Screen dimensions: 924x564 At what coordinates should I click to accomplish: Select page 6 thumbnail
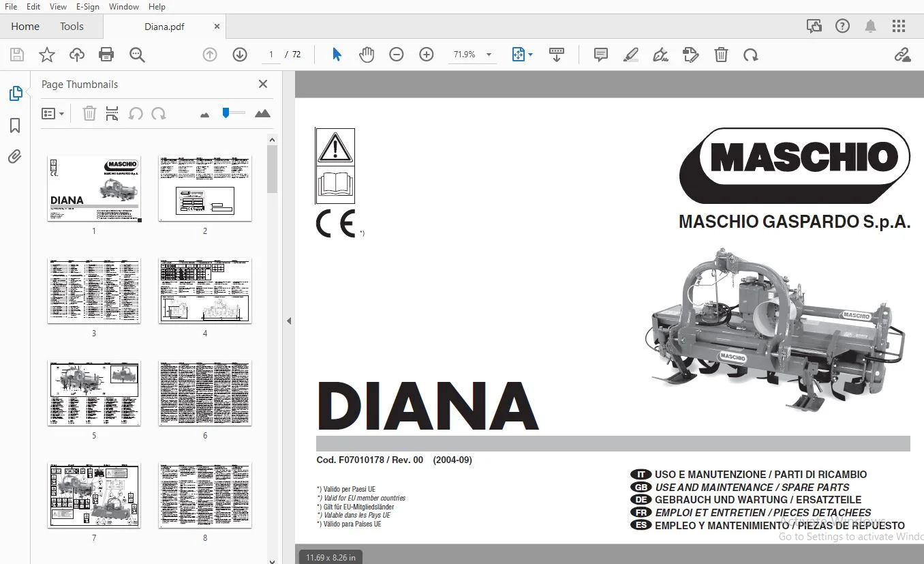(x=205, y=393)
